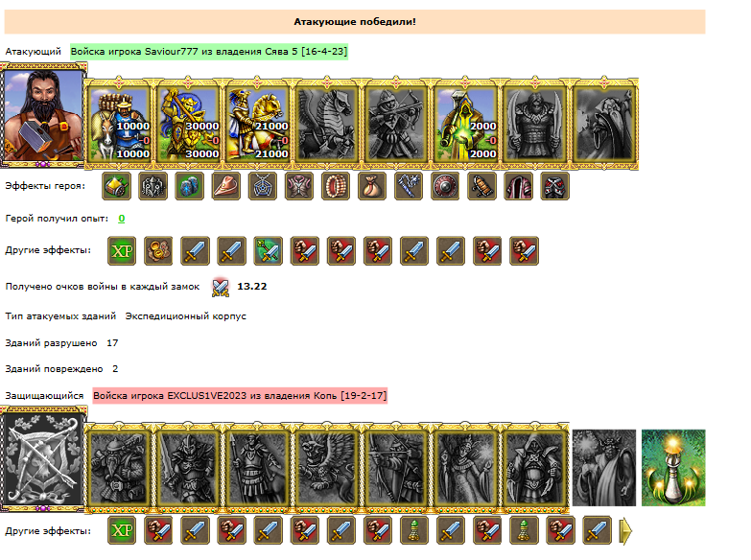
Task: Click the spider-web amulet hero effect
Action: coord(263,186)
